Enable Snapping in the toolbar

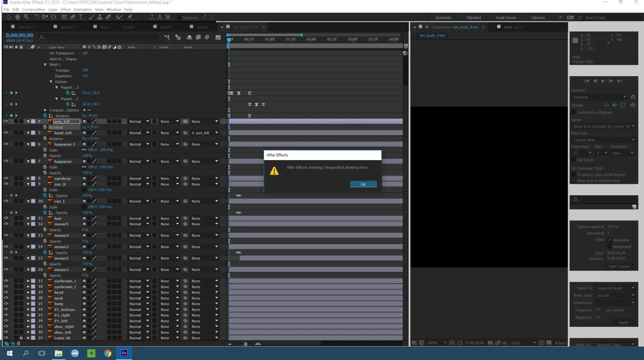179,17
